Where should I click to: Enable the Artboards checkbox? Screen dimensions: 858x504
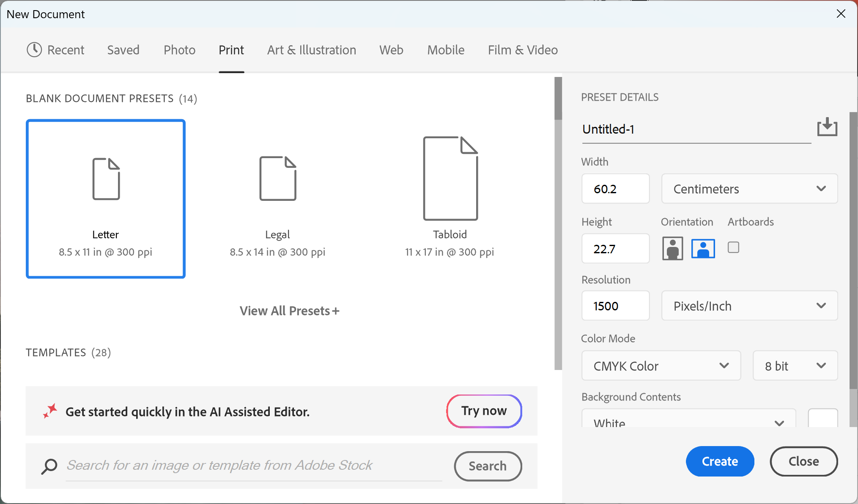733,247
